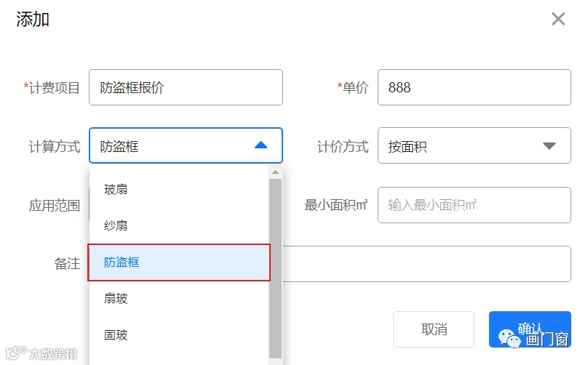Click the scrollbar up arrow in the dropdown list
Image resolution: width=588 pixels, height=365 pixels.
(x=275, y=173)
